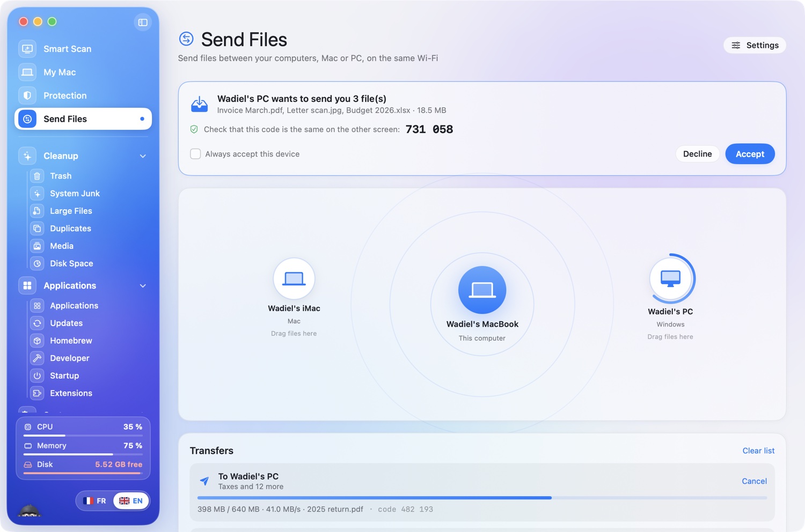Open the Duplicates icon
The height and width of the screenshot is (532, 805).
pos(37,228)
